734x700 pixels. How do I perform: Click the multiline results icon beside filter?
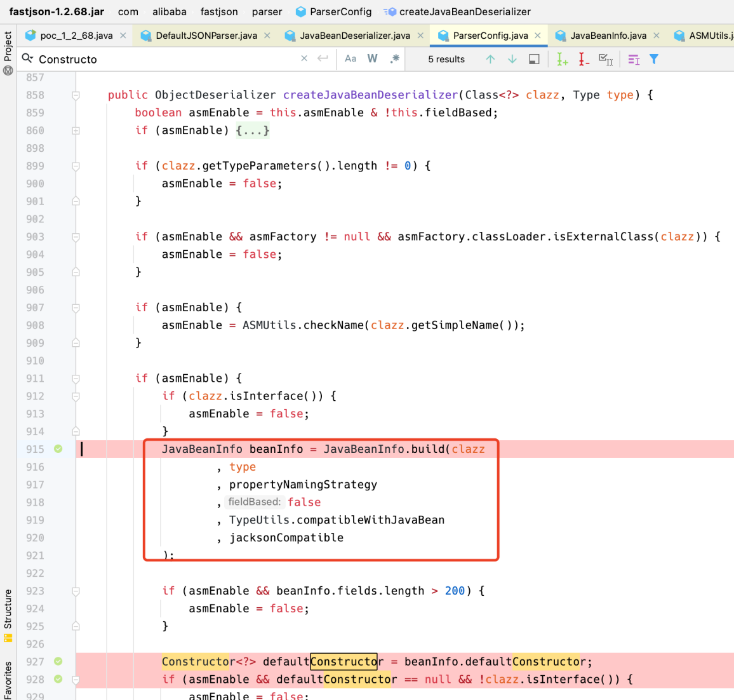click(634, 60)
